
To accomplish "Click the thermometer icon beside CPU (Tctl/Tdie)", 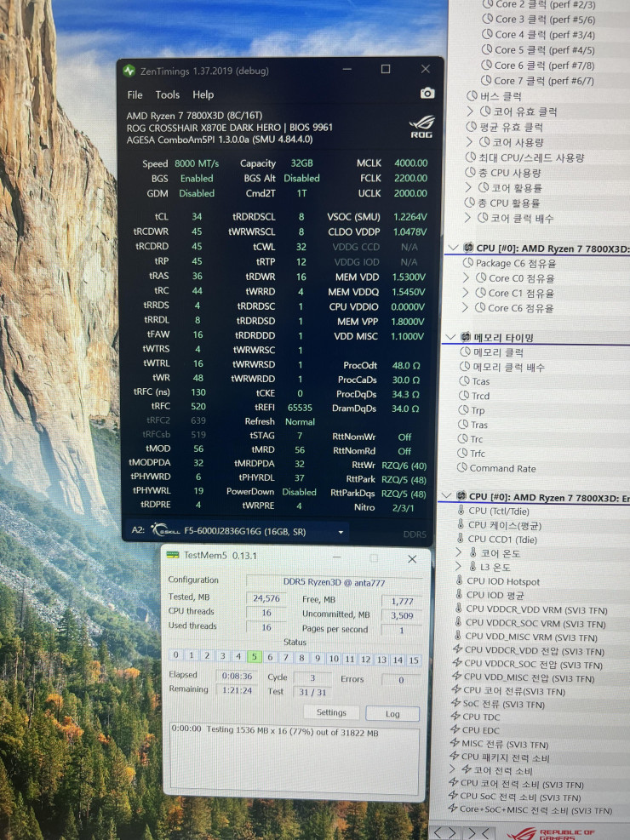I will pyautogui.click(x=461, y=511).
